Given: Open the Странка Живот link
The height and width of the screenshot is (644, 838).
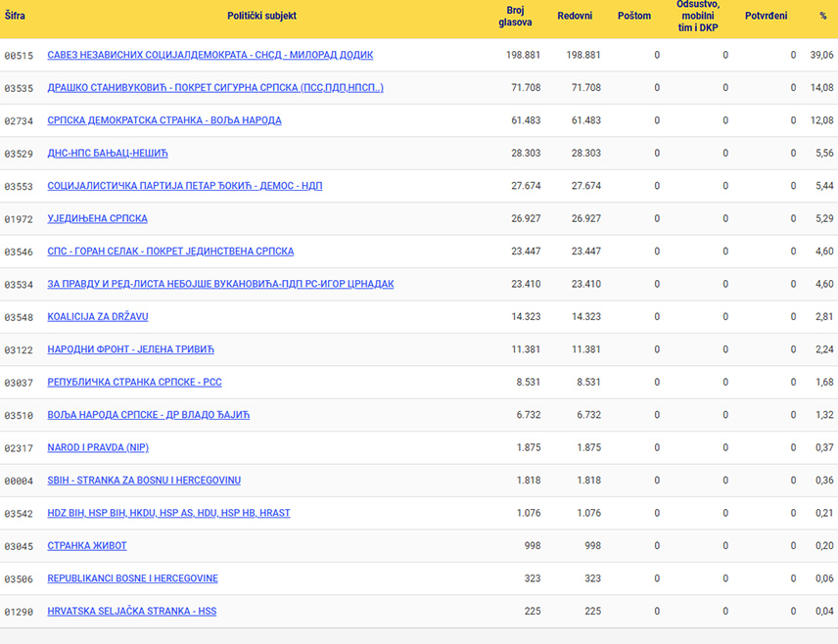Looking at the screenshot, I should [x=87, y=546].
